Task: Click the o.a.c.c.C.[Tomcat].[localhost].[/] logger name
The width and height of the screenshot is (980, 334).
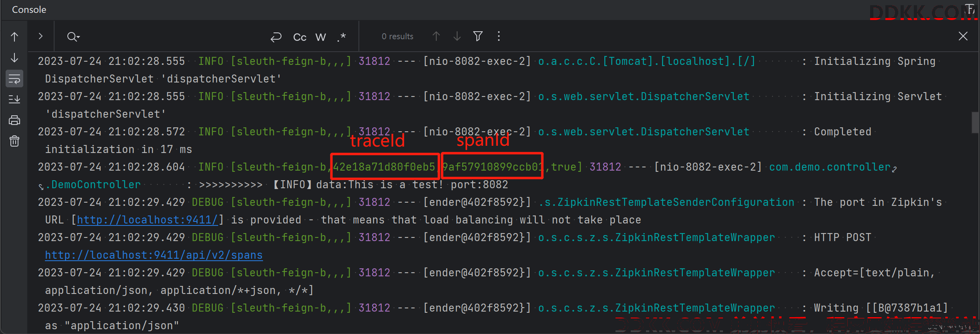Action: tap(647, 61)
